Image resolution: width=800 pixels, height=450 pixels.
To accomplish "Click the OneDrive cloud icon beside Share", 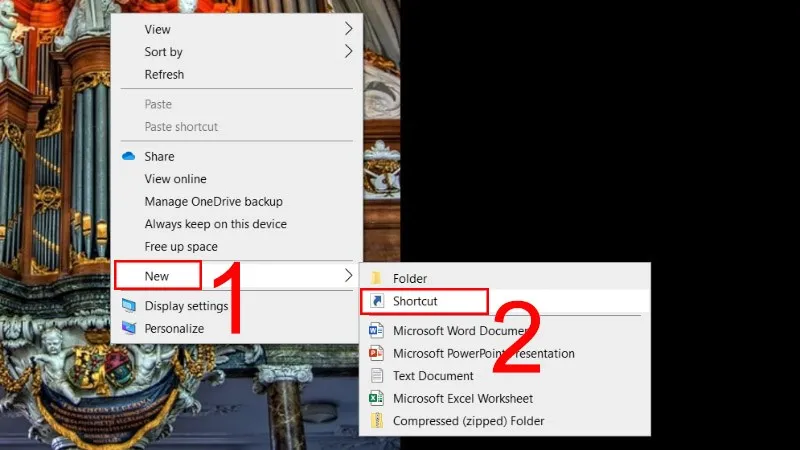I will tap(129, 156).
